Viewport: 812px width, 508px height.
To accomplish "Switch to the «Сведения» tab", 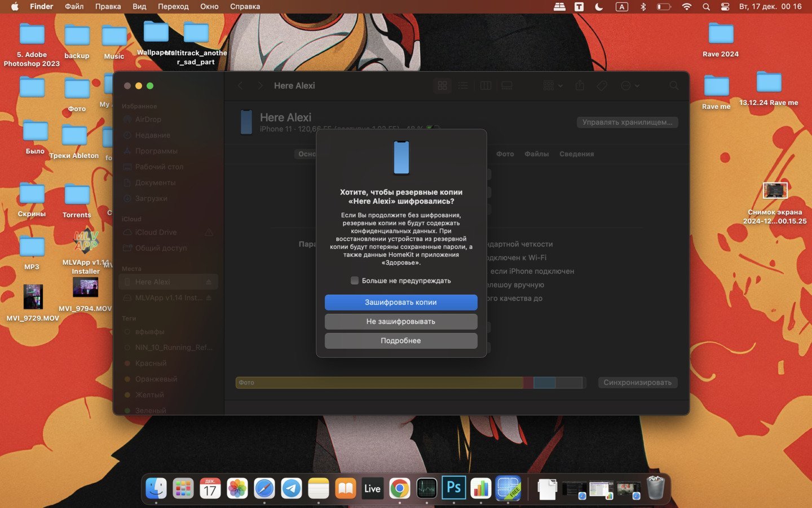I will (576, 154).
